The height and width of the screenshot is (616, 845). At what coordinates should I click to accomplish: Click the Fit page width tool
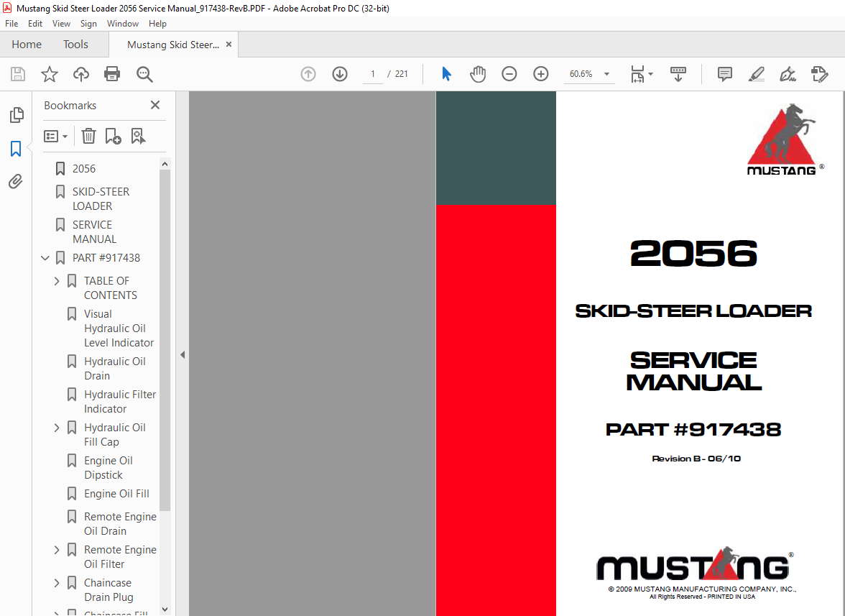[637, 74]
